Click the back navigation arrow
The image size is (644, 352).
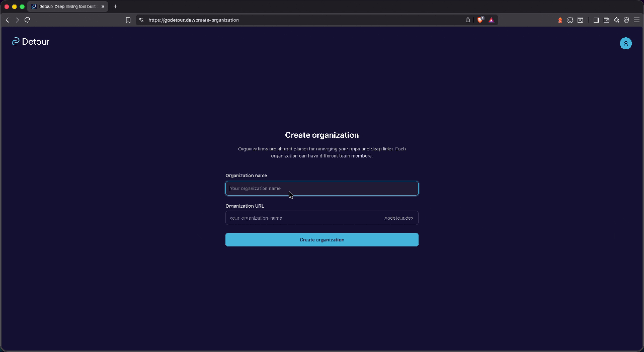pyautogui.click(x=7, y=20)
